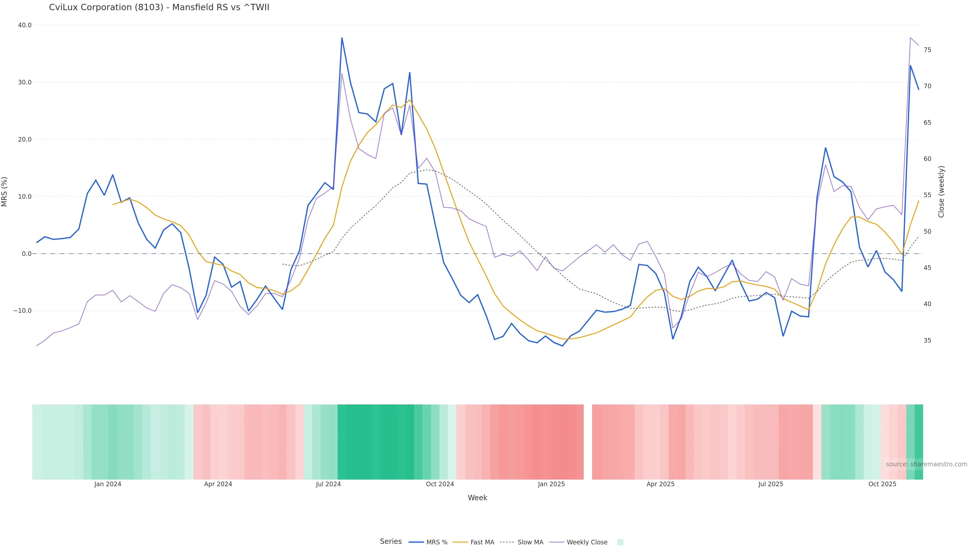Click the sharemaestro.com source text

tap(926, 464)
